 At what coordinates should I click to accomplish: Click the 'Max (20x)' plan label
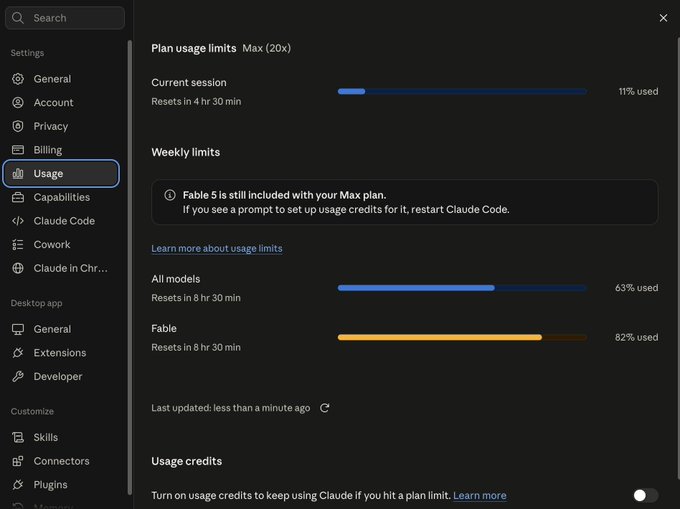pyautogui.click(x=266, y=48)
